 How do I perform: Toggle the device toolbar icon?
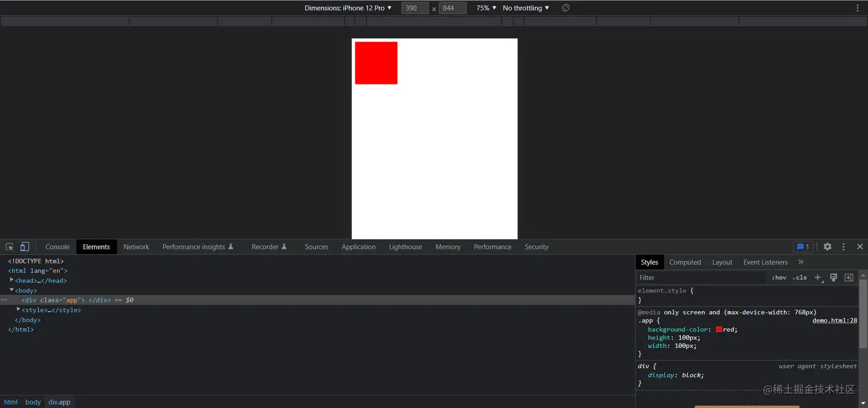[x=25, y=247]
